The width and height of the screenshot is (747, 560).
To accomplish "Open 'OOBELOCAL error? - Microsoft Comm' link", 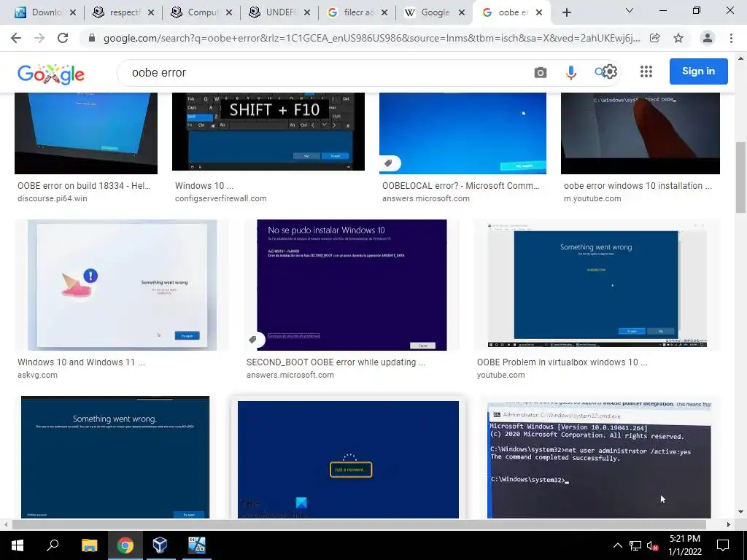I will (461, 186).
